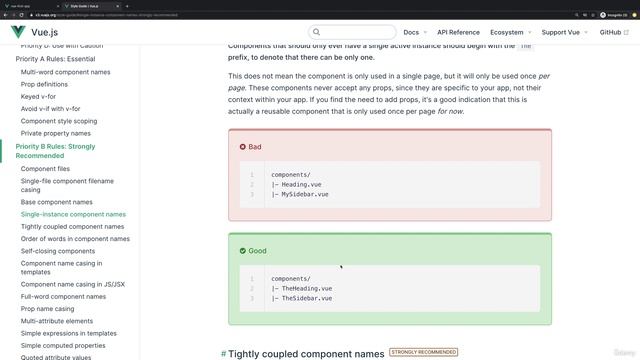Expand the Ecosystem dropdown menu

click(x=511, y=32)
